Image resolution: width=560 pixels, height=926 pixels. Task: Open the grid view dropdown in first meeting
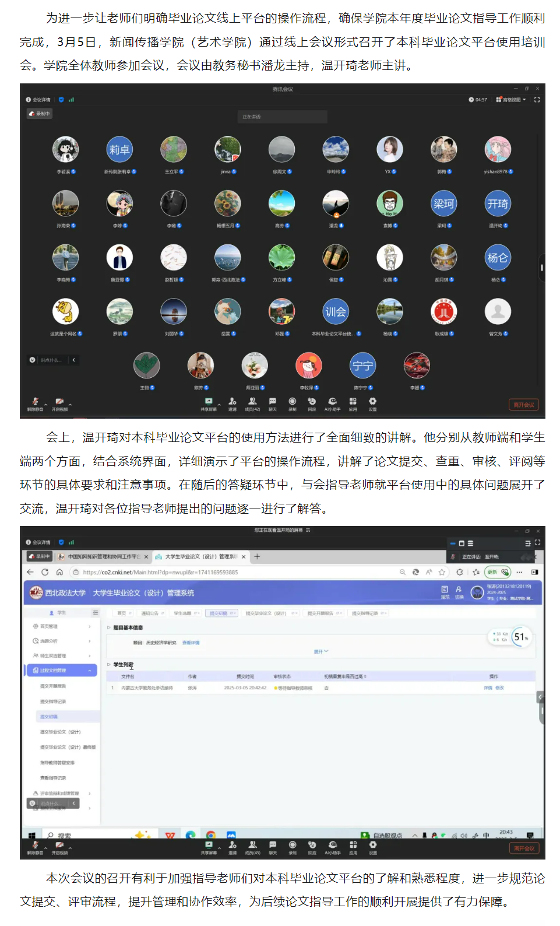click(x=511, y=100)
